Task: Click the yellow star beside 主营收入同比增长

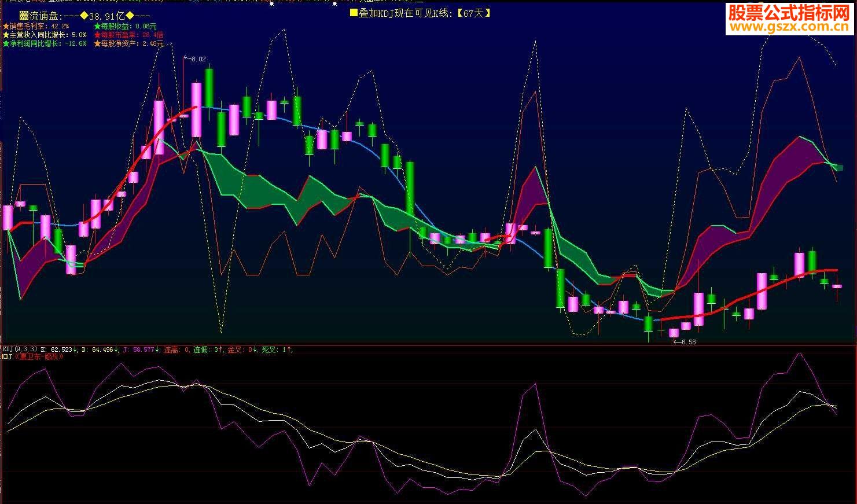Action: tap(6, 35)
